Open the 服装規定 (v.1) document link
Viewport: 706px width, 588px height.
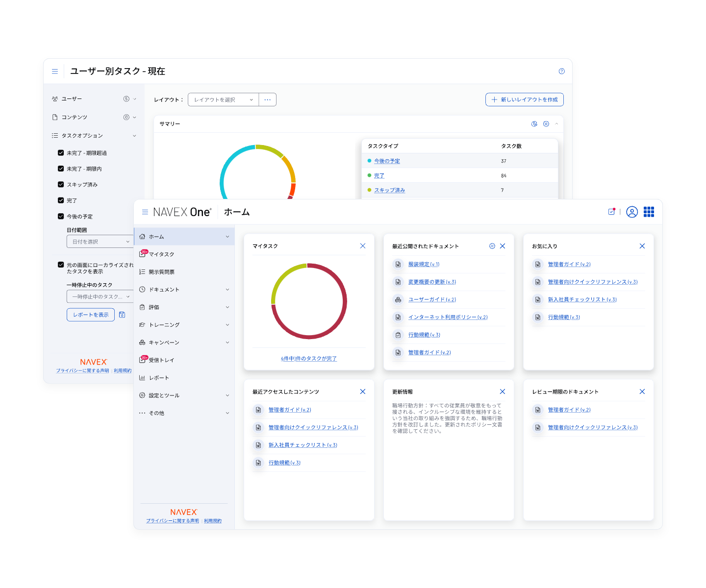pyautogui.click(x=424, y=264)
